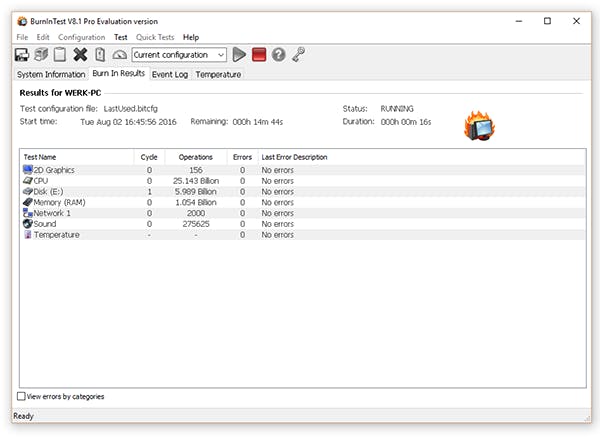Click the 000h 14m 44s remaining time
The width and height of the screenshot is (600, 437).
(x=258, y=122)
